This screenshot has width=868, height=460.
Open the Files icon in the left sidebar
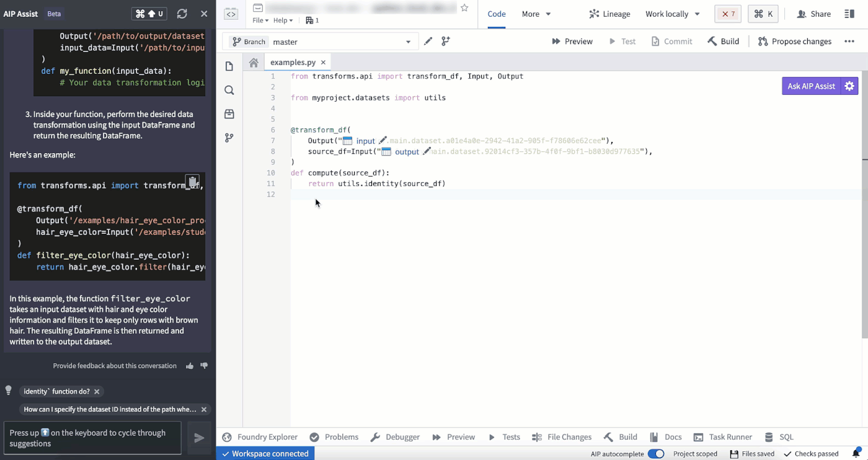point(229,66)
